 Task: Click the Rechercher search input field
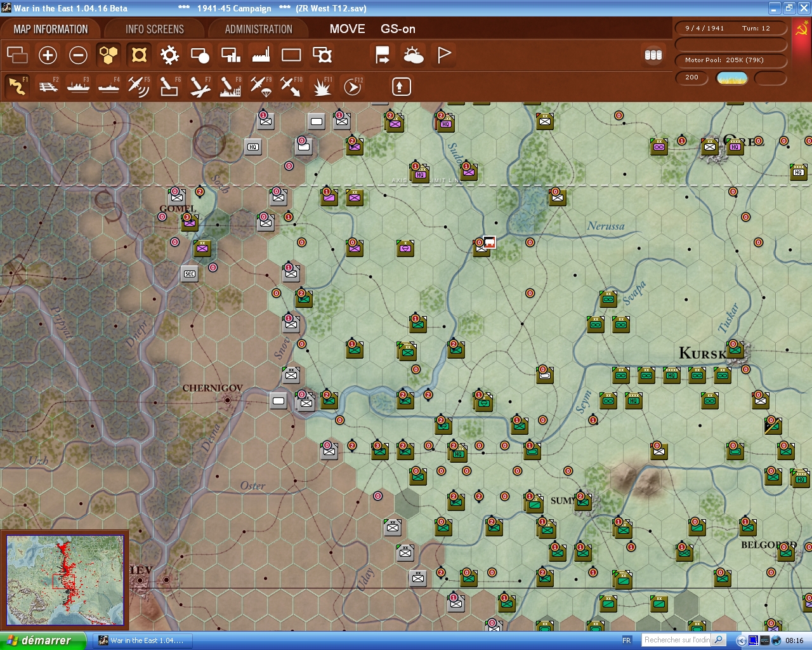(x=677, y=640)
